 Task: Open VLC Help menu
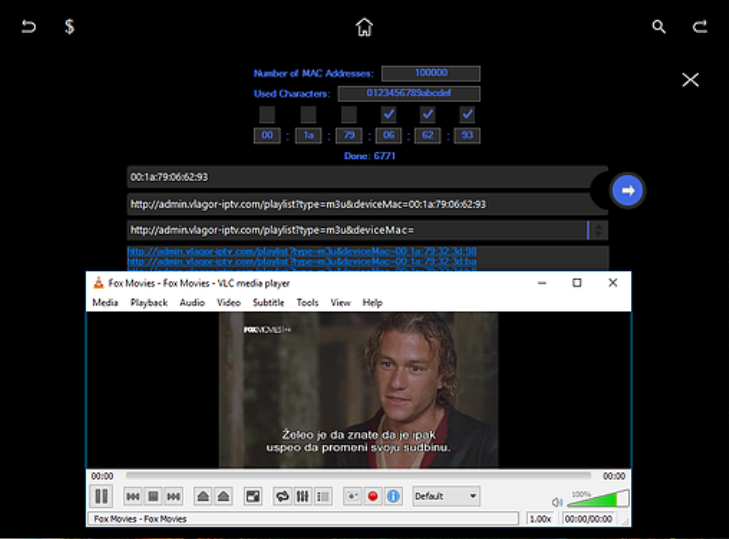(372, 303)
